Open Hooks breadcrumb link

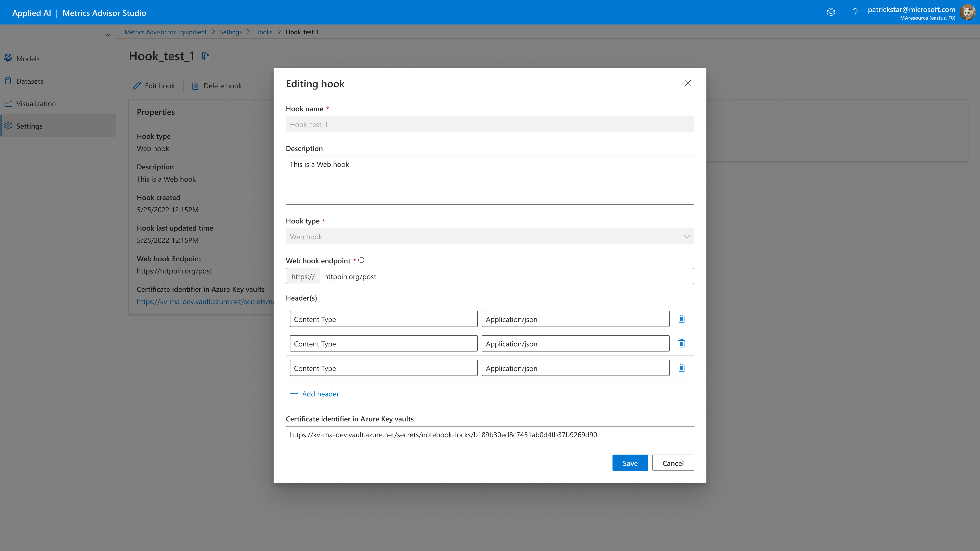click(263, 32)
